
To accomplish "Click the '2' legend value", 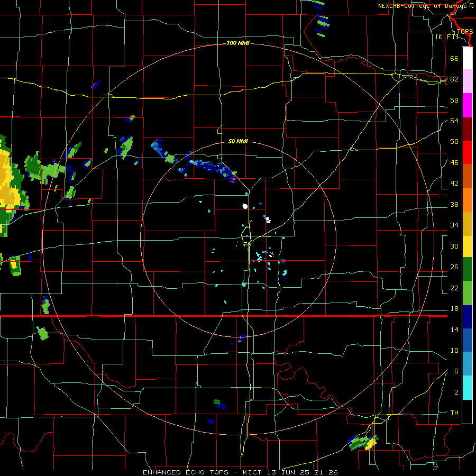I will [x=456, y=392].
